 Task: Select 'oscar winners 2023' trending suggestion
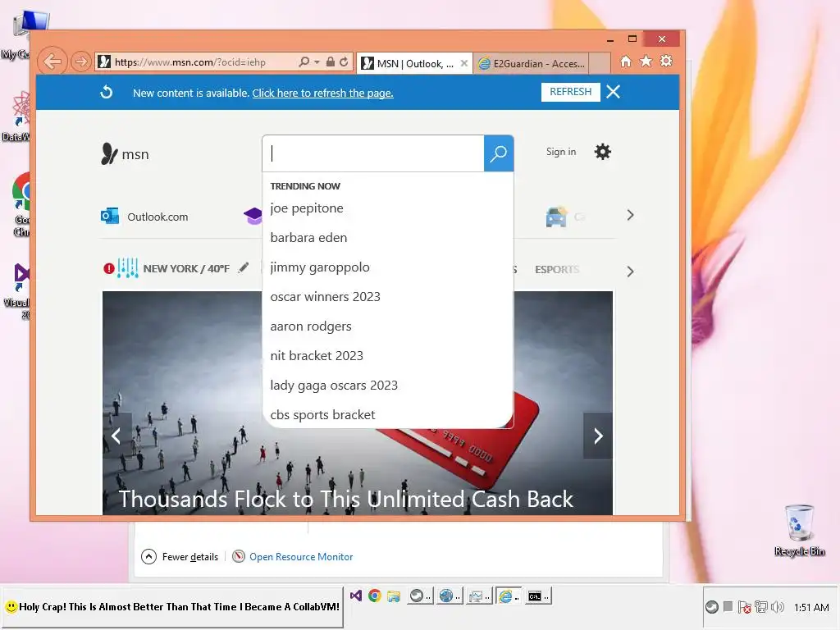[325, 297]
